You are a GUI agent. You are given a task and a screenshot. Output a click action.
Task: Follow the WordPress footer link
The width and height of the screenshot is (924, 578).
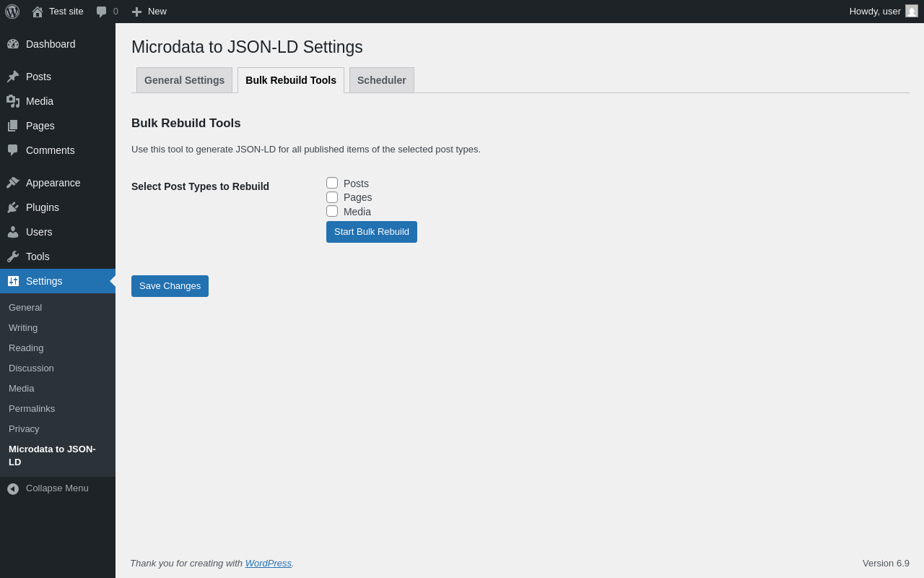268,563
